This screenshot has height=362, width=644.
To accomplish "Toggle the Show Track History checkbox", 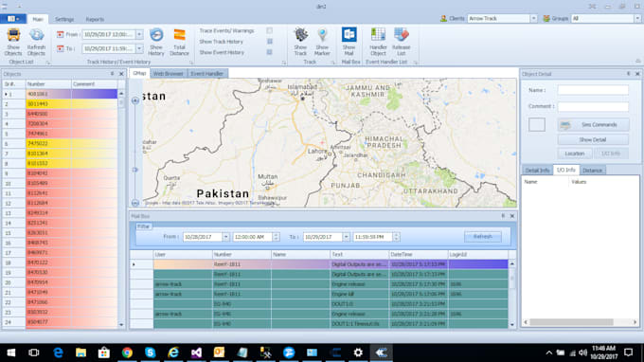I will (269, 42).
